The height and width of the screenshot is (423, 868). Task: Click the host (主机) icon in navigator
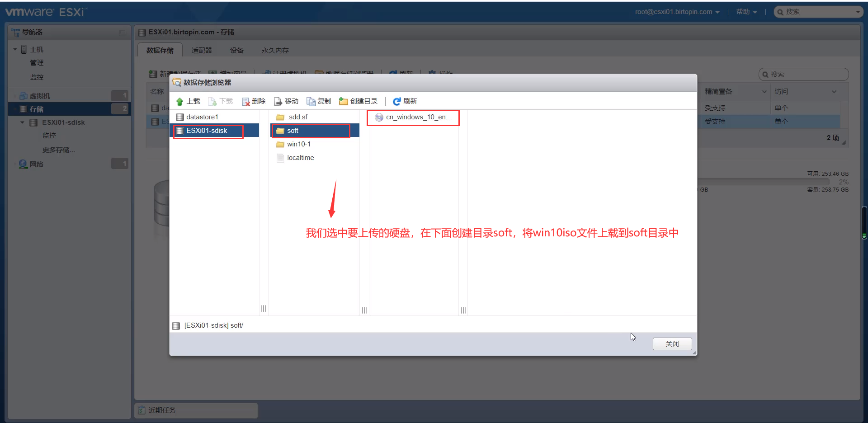tap(24, 49)
